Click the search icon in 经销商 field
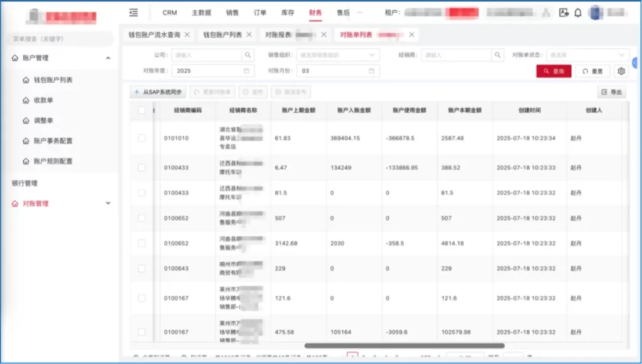 (x=497, y=55)
